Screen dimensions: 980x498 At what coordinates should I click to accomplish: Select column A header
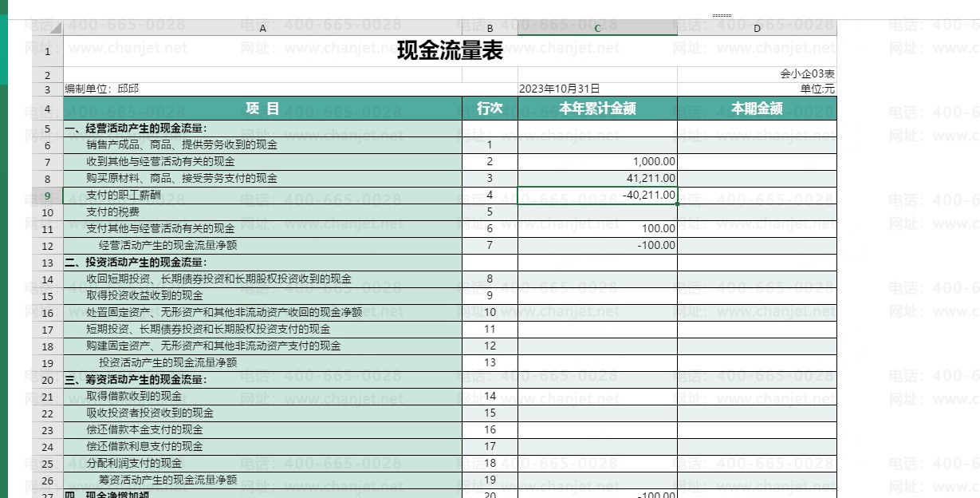click(262, 28)
